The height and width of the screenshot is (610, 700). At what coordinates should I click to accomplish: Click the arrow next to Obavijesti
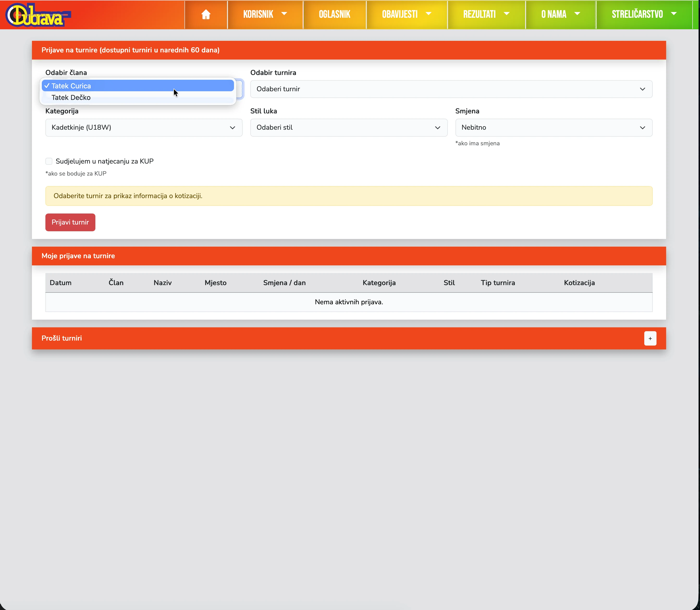(x=428, y=14)
